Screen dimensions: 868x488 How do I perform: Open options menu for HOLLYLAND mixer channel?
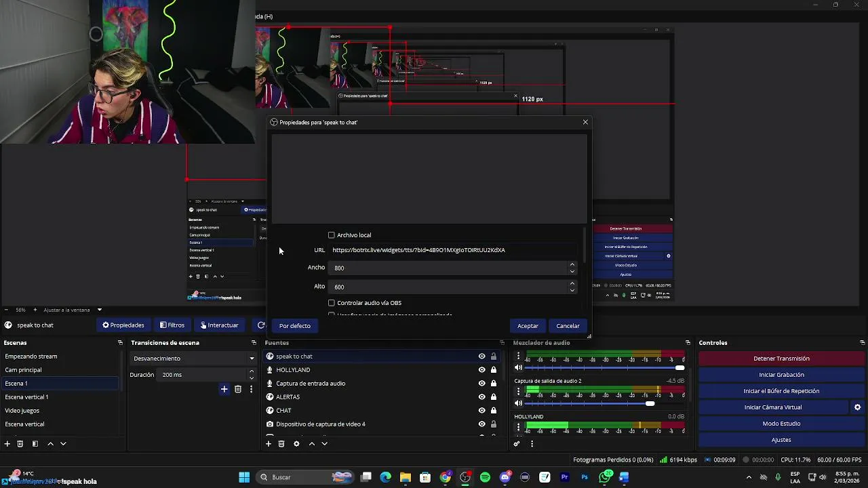pos(519,427)
